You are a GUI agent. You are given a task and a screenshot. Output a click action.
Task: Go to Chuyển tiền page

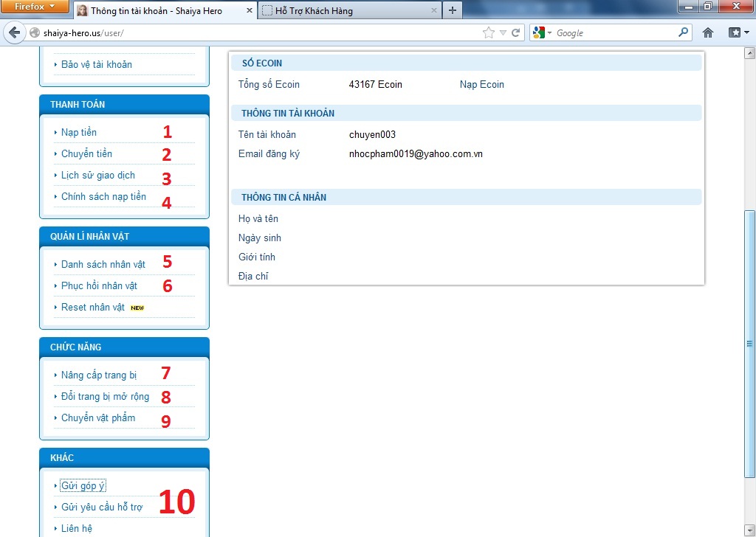pyautogui.click(x=86, y=153)
